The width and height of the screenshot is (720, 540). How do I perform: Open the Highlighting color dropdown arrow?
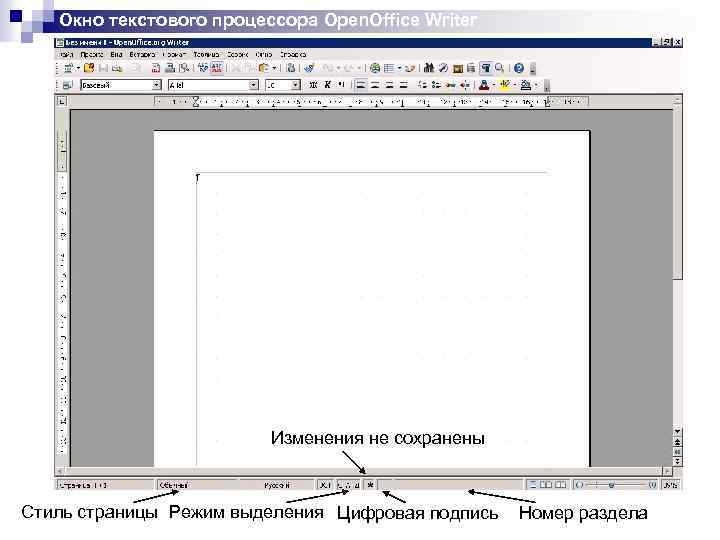[515, 85]
